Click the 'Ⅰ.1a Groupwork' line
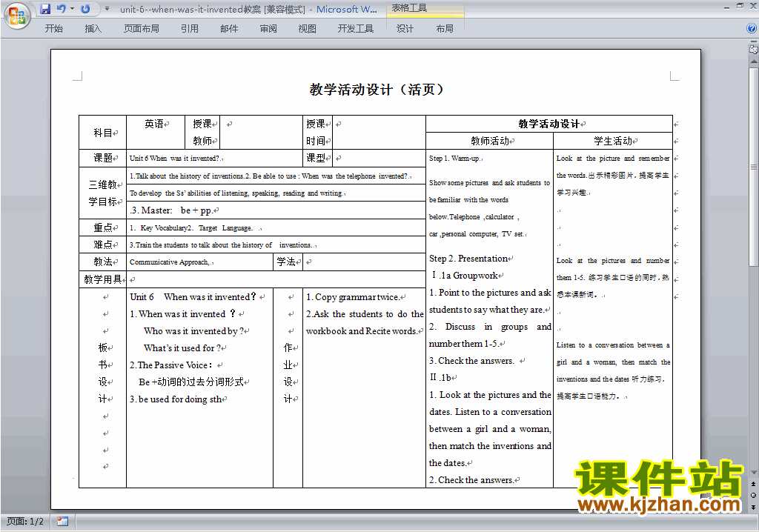Image resolution: width=759 pixels, height=532 pixels. coord(468,276)
